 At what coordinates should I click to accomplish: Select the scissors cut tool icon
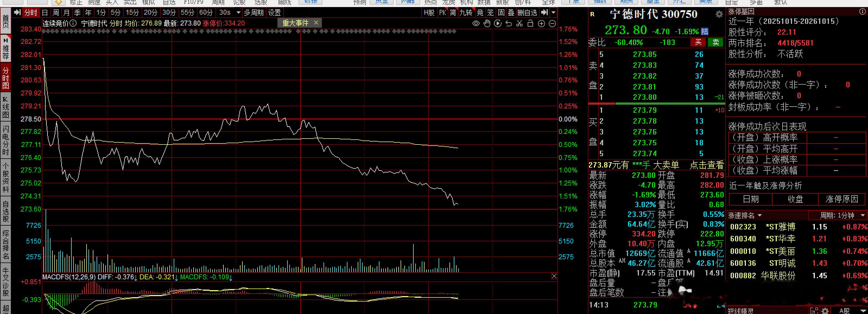[519, 24]
